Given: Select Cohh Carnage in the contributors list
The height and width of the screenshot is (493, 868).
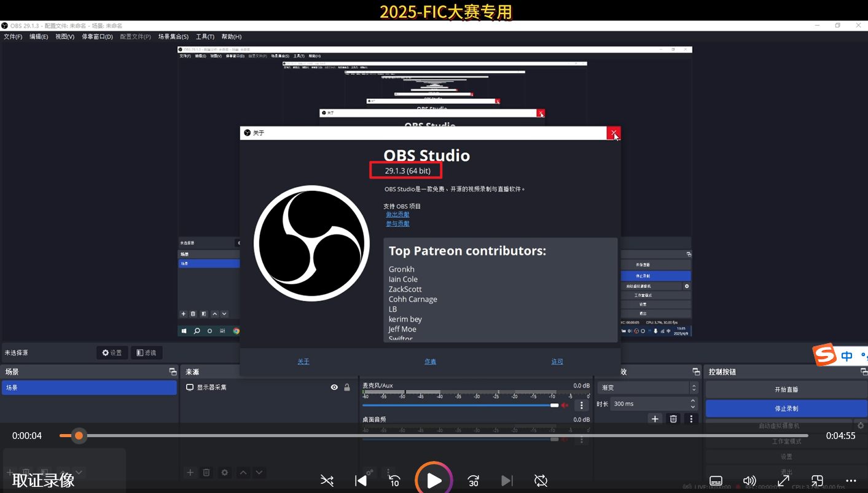Looking at the screenshot, I should (413, 299).
